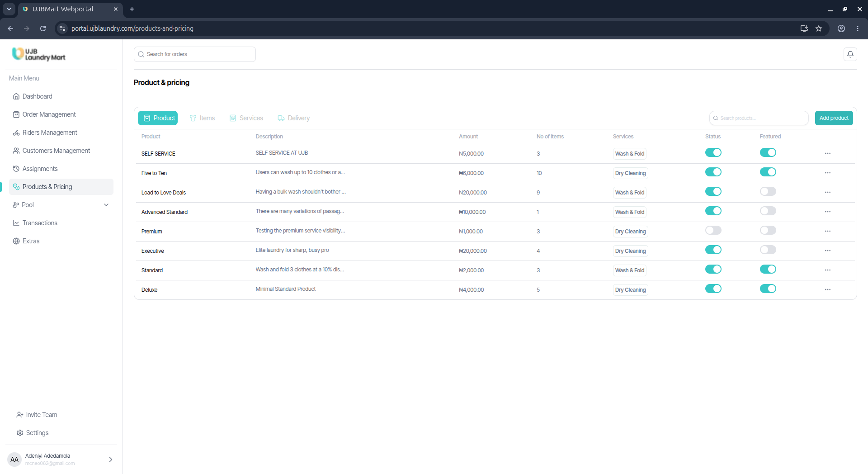
Task: Click the Extras globe icon
Action: click(16, 241)
